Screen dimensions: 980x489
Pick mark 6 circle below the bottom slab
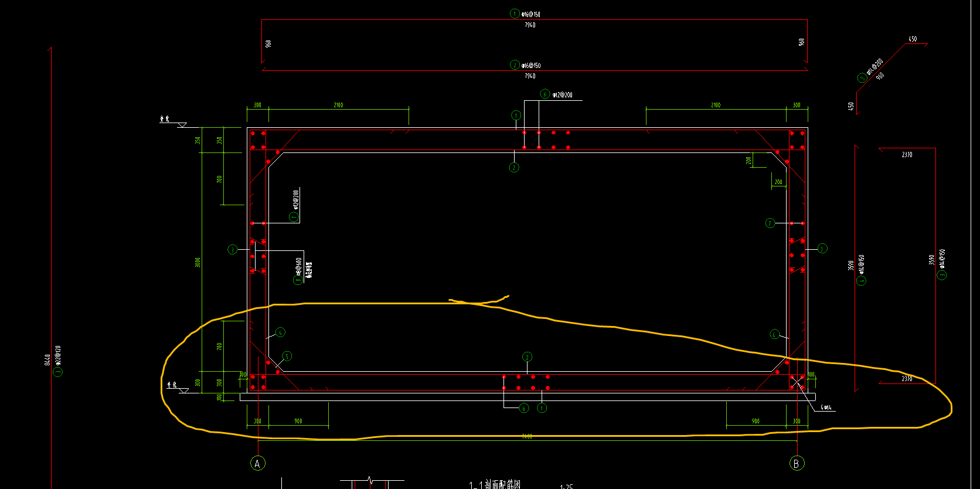(524, 408)
